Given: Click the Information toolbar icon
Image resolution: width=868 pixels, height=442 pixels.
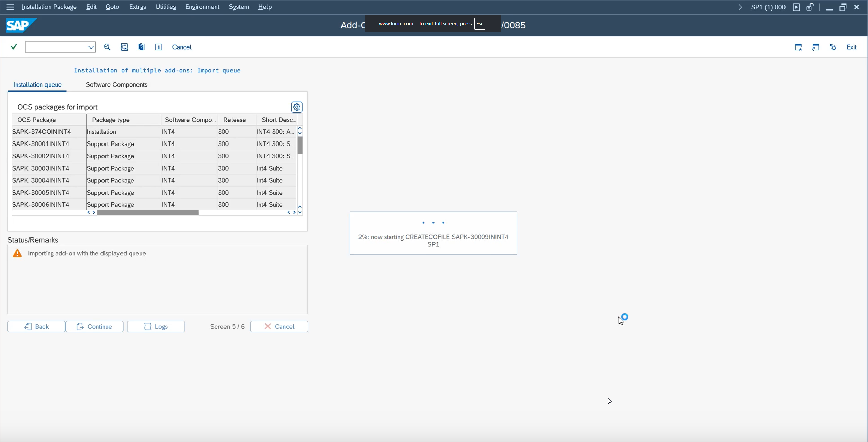Looking at the screenshot, I should click(159, 47).
